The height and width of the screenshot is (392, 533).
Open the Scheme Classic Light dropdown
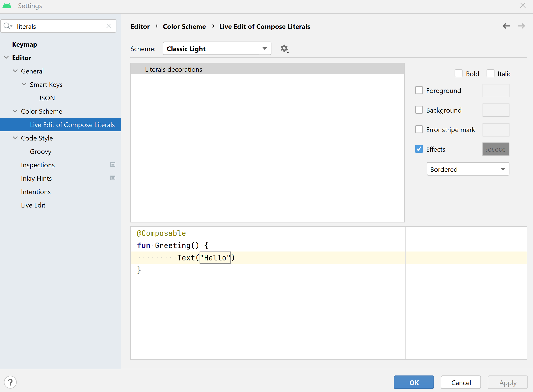217,48
